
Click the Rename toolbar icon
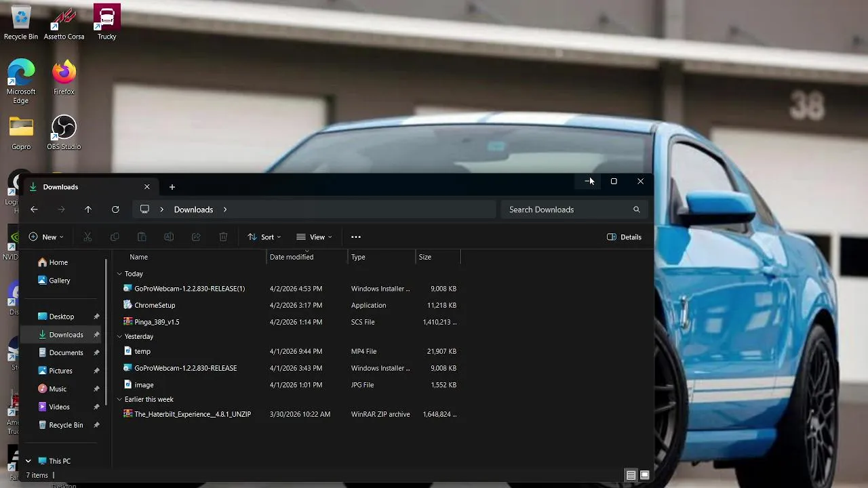click(x=169, y=237)
